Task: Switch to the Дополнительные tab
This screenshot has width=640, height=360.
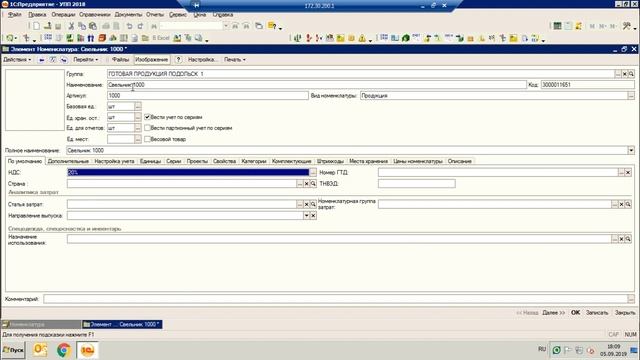Action: (68, 162)
